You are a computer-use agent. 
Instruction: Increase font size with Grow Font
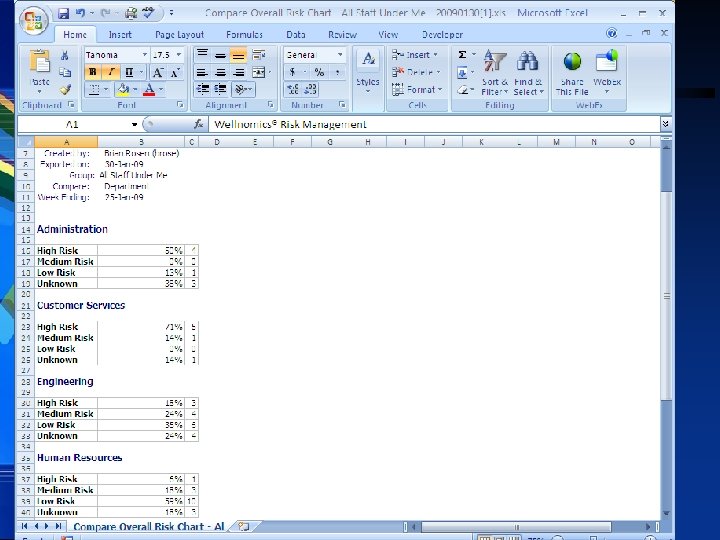pos(158,73)
